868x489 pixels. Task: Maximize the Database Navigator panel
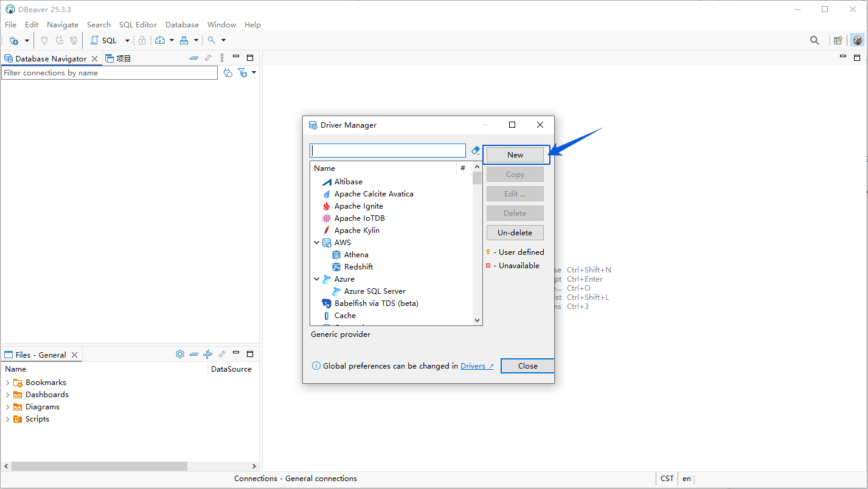pos(250,58)
